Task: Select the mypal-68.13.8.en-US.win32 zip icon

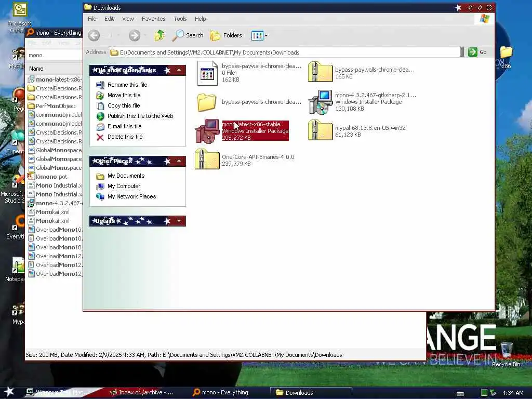Action: (320, 130)
